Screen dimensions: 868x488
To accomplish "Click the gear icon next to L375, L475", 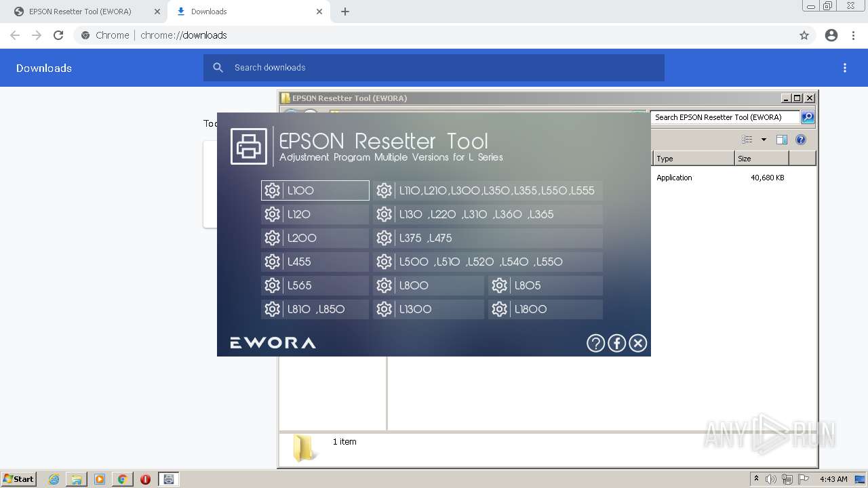I will [x=384, y=238].
